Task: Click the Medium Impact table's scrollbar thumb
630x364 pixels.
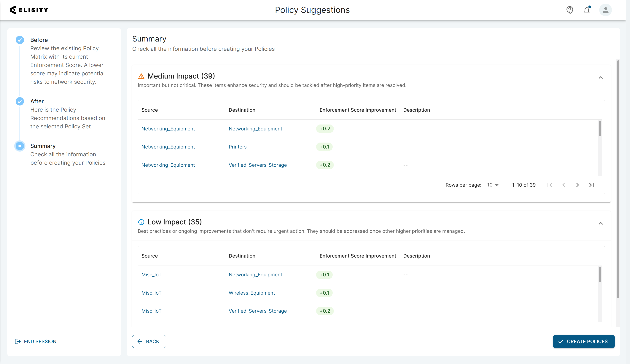Action: pyautogui.click(x=600, y=128)
